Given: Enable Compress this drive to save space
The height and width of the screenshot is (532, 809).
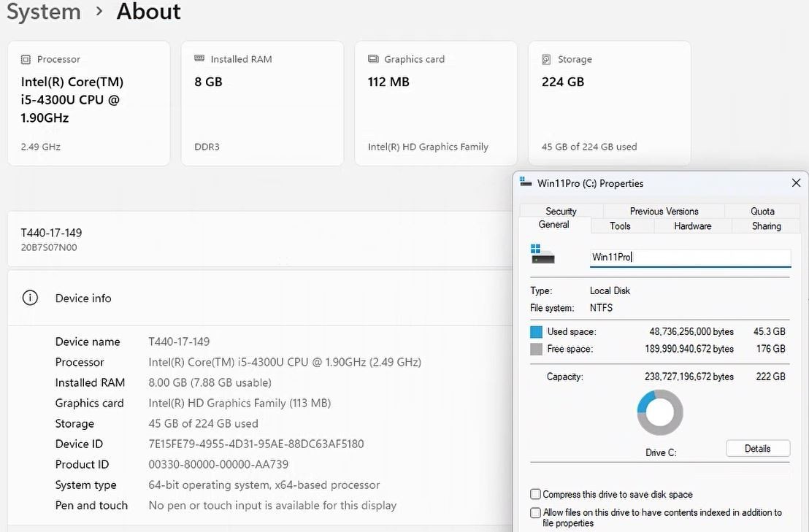Looking at the screenshot, I should [x=535, y=494].
